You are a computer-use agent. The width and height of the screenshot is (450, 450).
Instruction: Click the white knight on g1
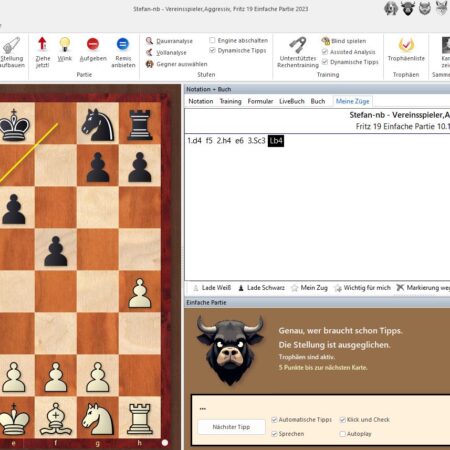pyautogui.click(x=98, y=419)
